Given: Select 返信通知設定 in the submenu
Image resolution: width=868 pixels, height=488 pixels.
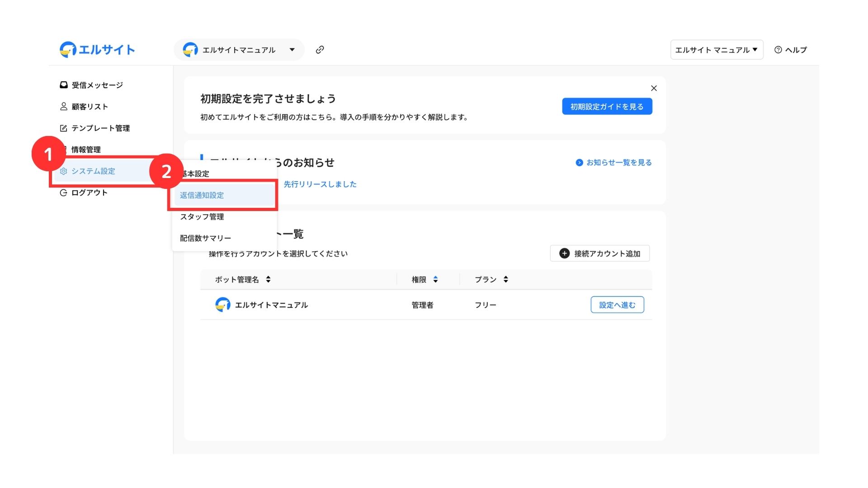Looking at the screenshot, I should (202, 195).
